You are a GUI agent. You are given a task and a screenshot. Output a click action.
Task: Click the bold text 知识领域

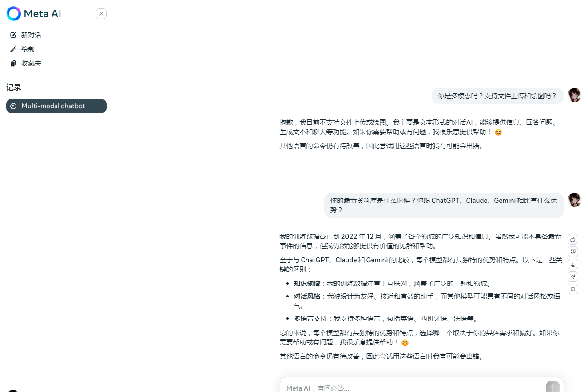point(307,284)
